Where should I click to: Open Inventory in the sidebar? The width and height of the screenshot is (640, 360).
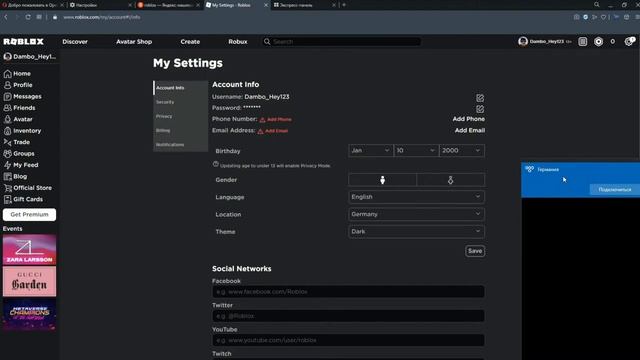click(x=22, y=131)
